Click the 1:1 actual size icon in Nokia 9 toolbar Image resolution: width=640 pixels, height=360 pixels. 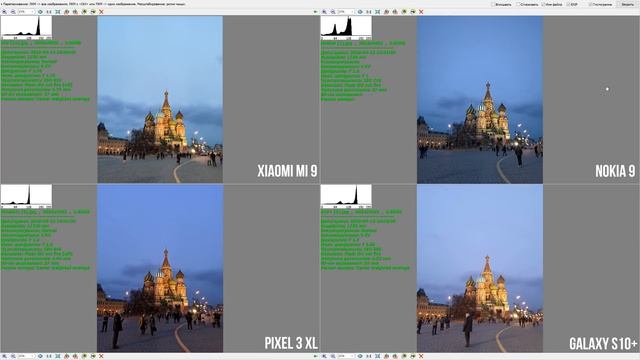pos(369,12)
